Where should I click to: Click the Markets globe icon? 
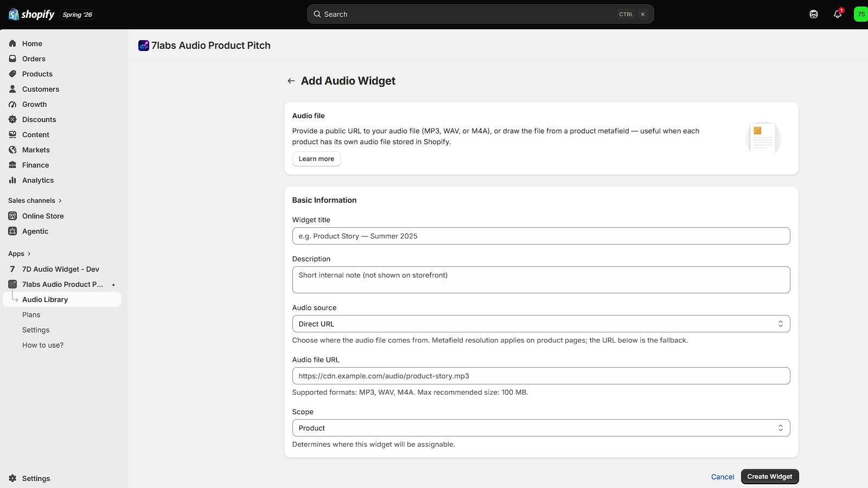[x=12, y=150]
